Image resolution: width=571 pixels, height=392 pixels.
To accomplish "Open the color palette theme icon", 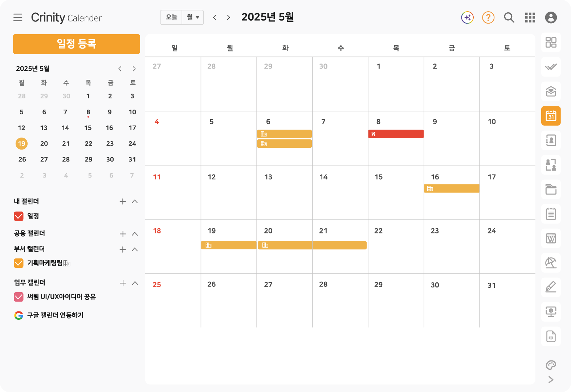I will (x=551, y=365).
